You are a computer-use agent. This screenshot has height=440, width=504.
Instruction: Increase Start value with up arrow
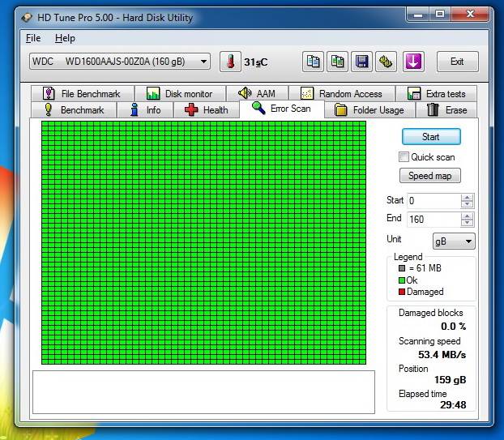(467, 198)
